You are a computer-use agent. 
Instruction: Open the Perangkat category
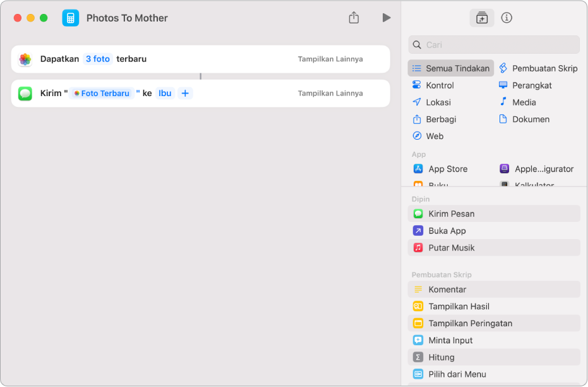[525, 85]
